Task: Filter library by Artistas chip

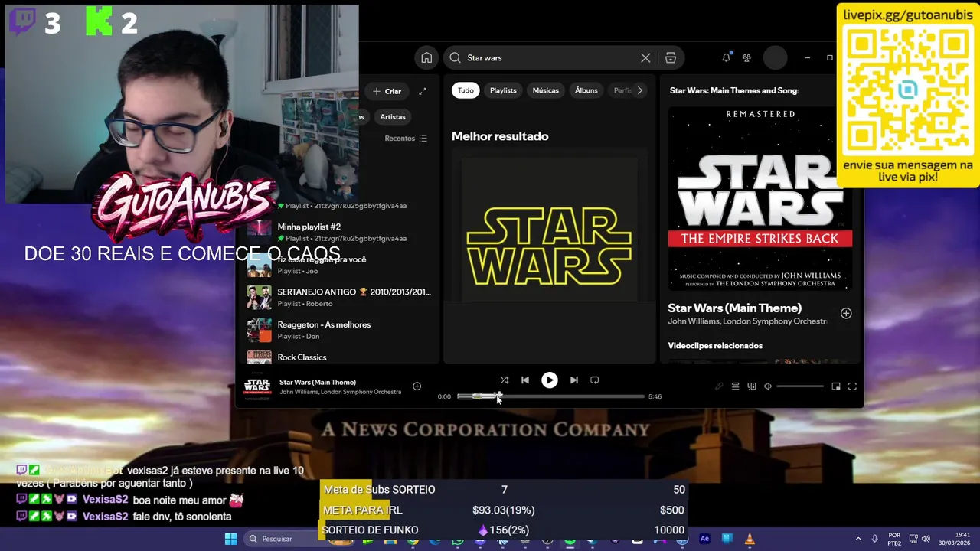Action: pos(393,116)
